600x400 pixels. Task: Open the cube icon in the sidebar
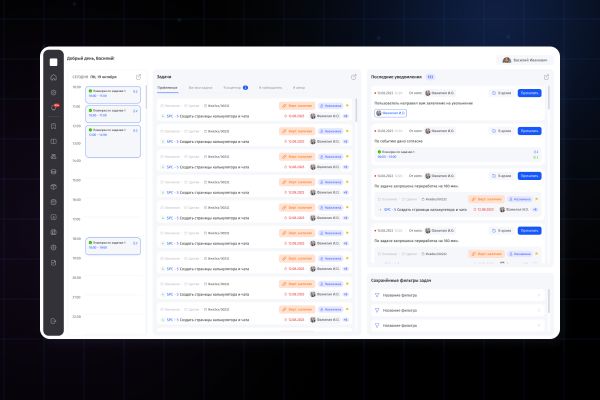pos(54,187)
